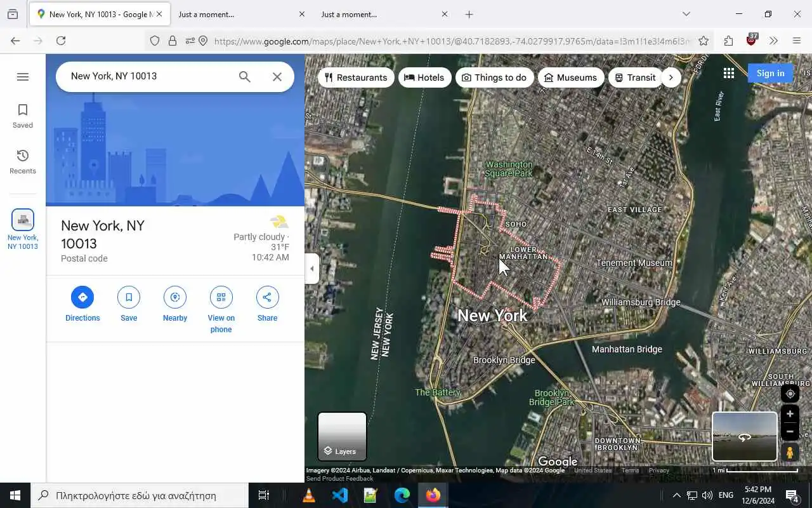The image size is (812, 508).
Task: Show hidden system tray icons
Action: tap(676, 495)
